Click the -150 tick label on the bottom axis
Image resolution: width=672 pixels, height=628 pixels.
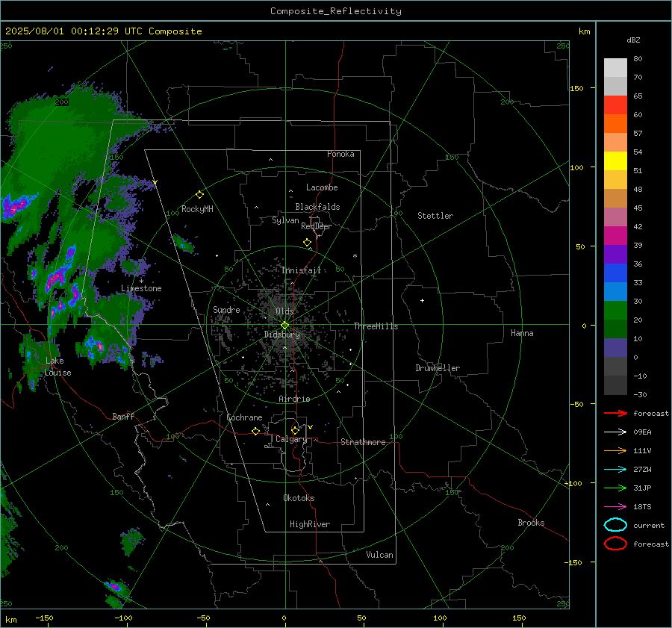[44, 618]
